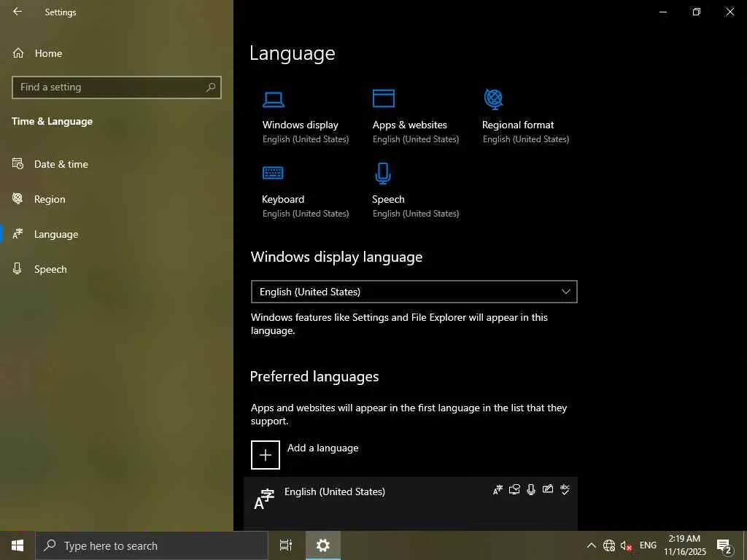Open the Apps & websites tile

415,117
